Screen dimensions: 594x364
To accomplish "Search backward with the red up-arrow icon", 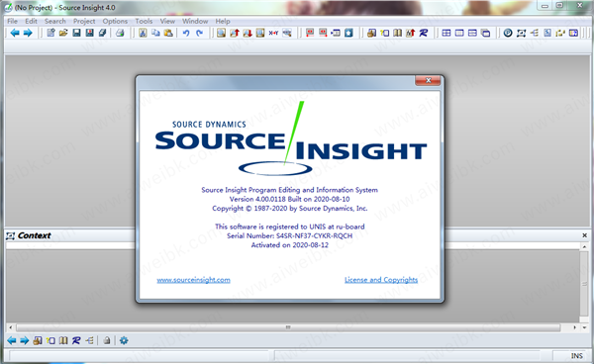I will (235, 33).
